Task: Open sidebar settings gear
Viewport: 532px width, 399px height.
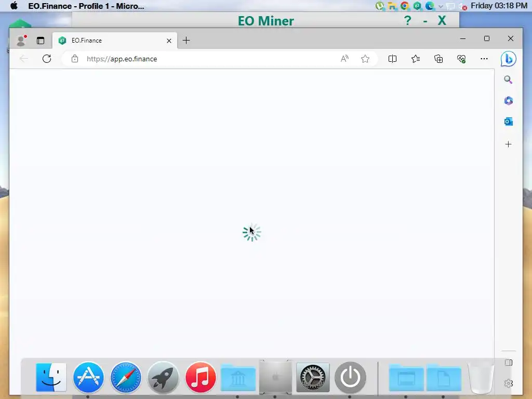Action: click(508, 383)
